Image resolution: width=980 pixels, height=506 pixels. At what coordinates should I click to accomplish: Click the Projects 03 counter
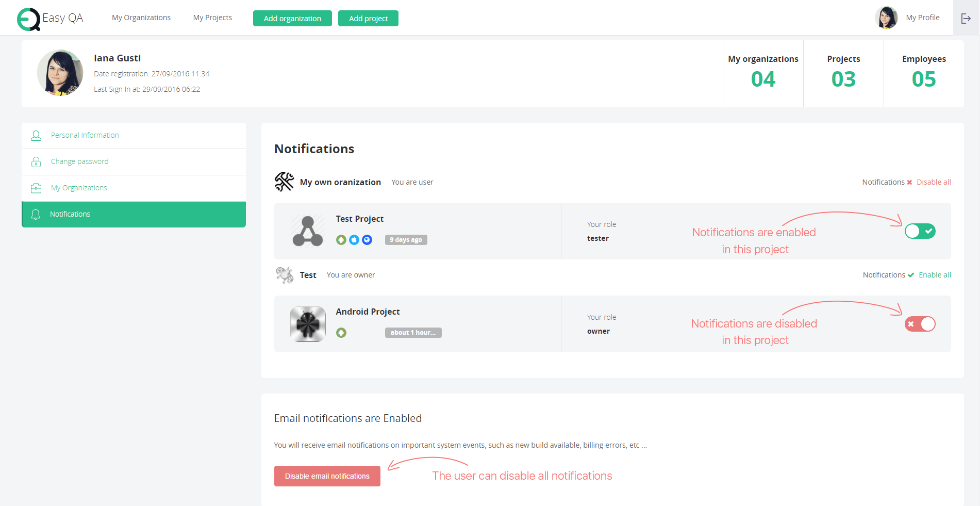coord(843,73)
